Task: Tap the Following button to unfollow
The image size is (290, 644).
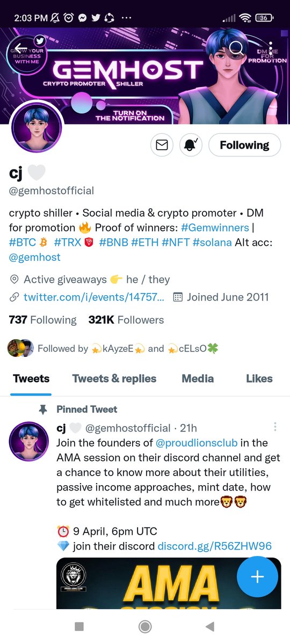Action: pyautogui.click(x=244, y=145)
